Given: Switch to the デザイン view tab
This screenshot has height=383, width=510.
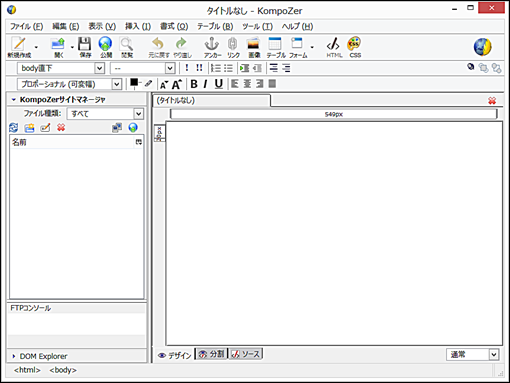Looking at the screenshot, I should (x=175, y=355).
